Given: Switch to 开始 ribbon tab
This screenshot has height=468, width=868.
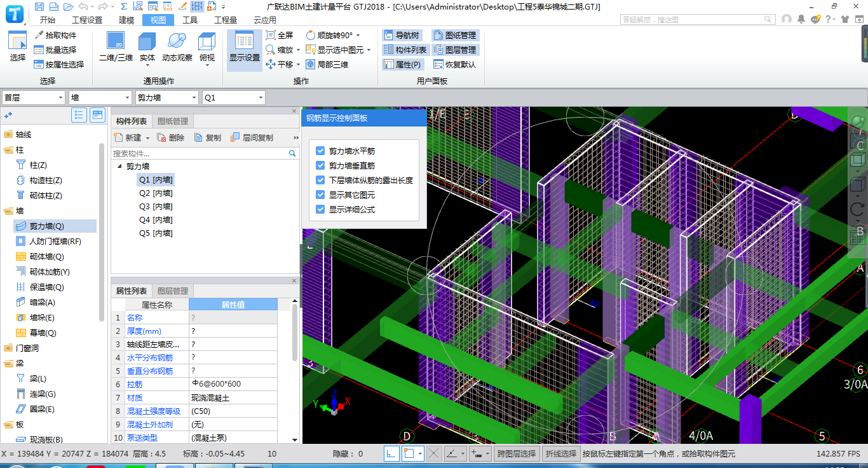Looking at the screenshot, I should coord(48,20).
